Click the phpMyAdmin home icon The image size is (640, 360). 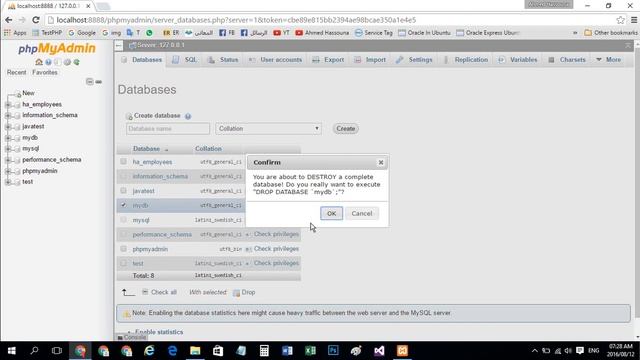39,62
